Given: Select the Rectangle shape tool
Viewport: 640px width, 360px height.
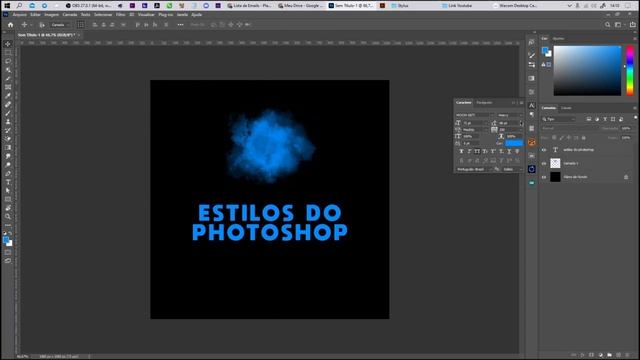Looking at the screenshot, I should click(8, 199).
